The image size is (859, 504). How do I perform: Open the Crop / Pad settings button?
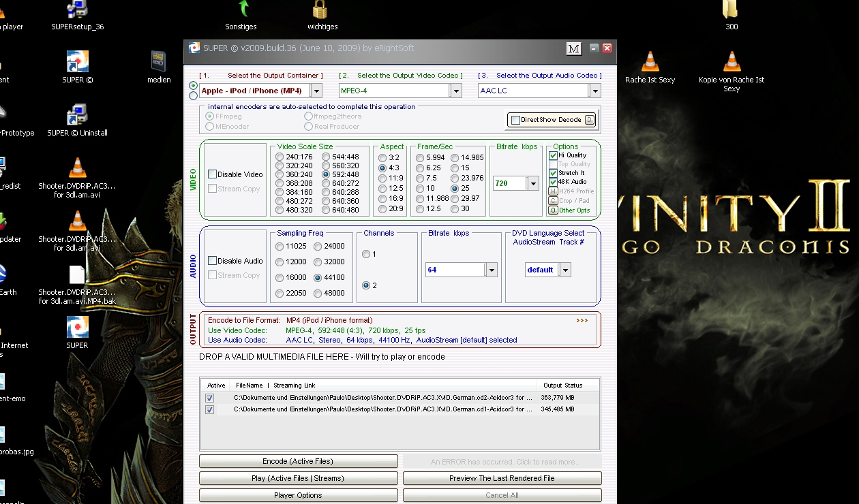[553, 201]
